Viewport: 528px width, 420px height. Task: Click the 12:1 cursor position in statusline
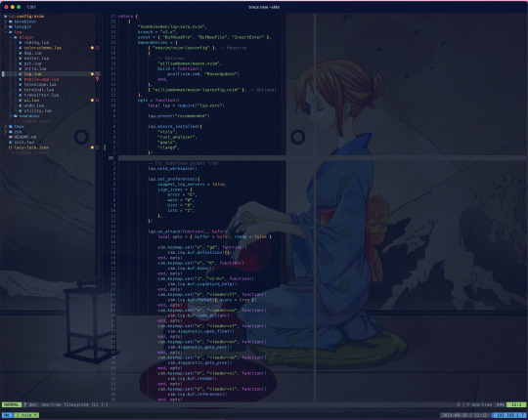(x=516, y=404)
